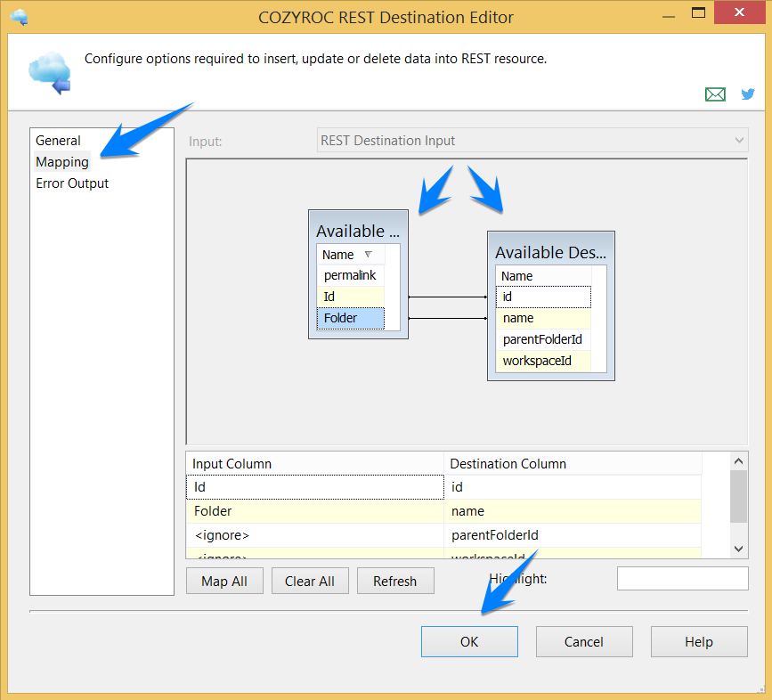Click Map All button
The height and width of the screenshot is (700, 772).
[224, 581]
